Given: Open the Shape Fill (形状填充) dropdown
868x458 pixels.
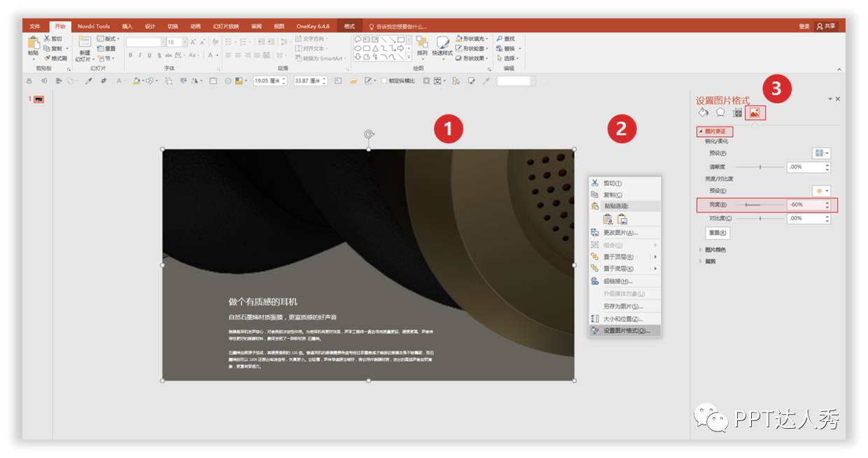Looking at the screenshot, I should [x=473, y=38].
